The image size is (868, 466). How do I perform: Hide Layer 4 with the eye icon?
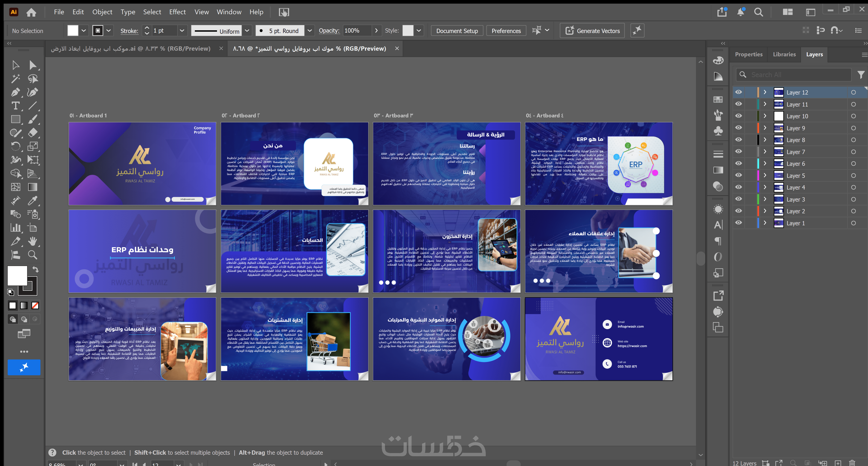click(x=739, y=187)
